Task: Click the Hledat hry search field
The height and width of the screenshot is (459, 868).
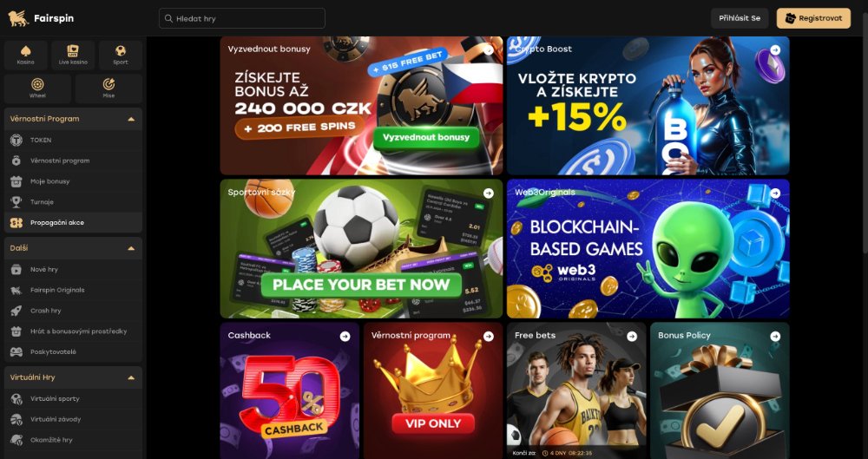Action: point(242,18)
